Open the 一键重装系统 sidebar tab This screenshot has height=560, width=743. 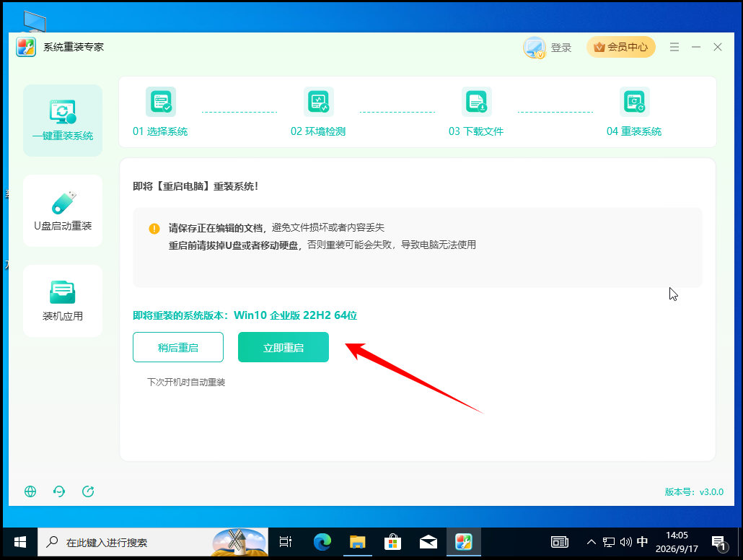pos(63,121)
